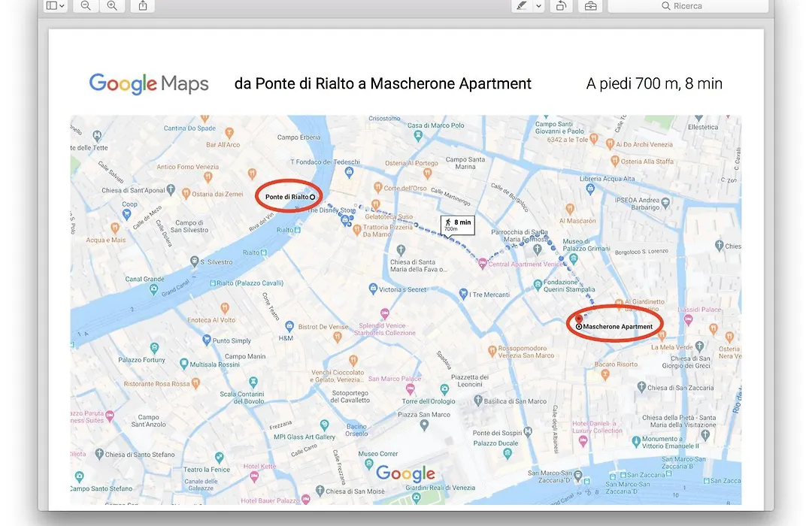Viewport: 812px width, 526px height.
Task: Click the 'IPSEOA Andrea Barbarigo' label
Action: pos(638,204)
